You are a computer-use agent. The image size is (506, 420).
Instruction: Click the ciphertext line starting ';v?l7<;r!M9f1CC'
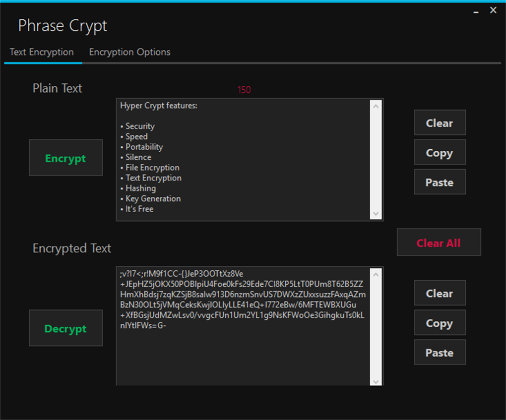[182, 274]
